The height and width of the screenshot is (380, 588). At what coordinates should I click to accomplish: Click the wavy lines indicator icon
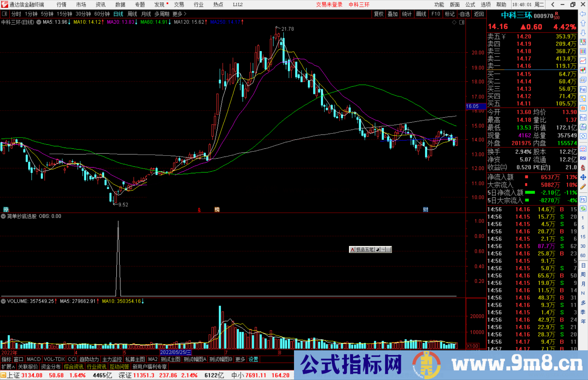click(583, 149)
